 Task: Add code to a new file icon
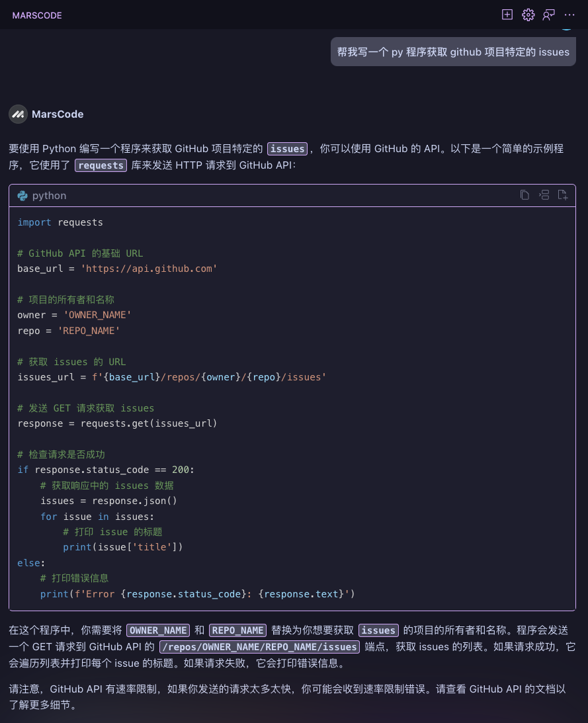(563, 195)
